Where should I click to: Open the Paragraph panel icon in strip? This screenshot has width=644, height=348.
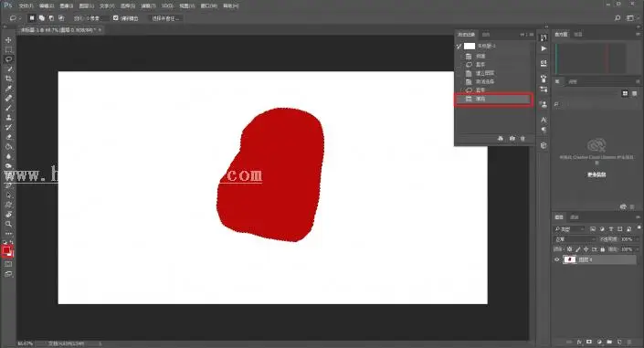click(544, 130)
